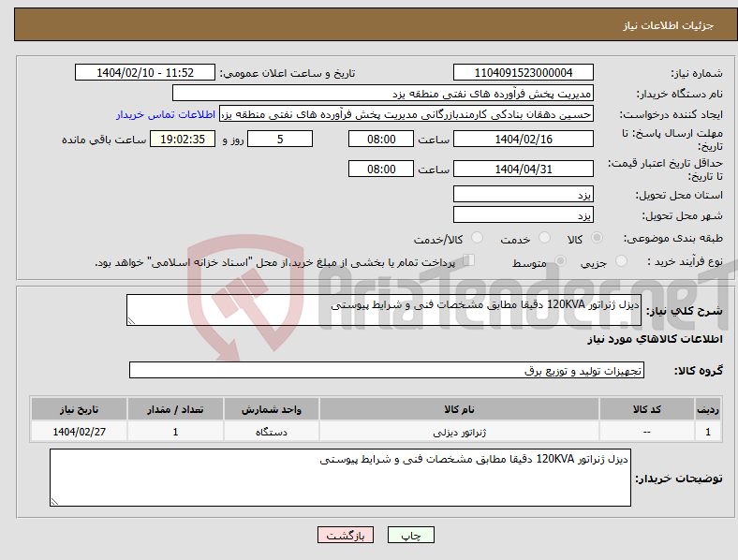Click the price validity date 1404/04/31
The width and height of the screenshot is (738, 560).
coord(523,169)
